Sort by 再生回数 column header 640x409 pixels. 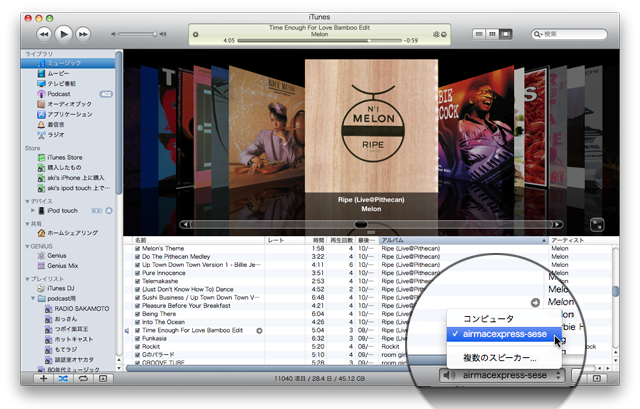pyautogui.click(x=341, y=240)
